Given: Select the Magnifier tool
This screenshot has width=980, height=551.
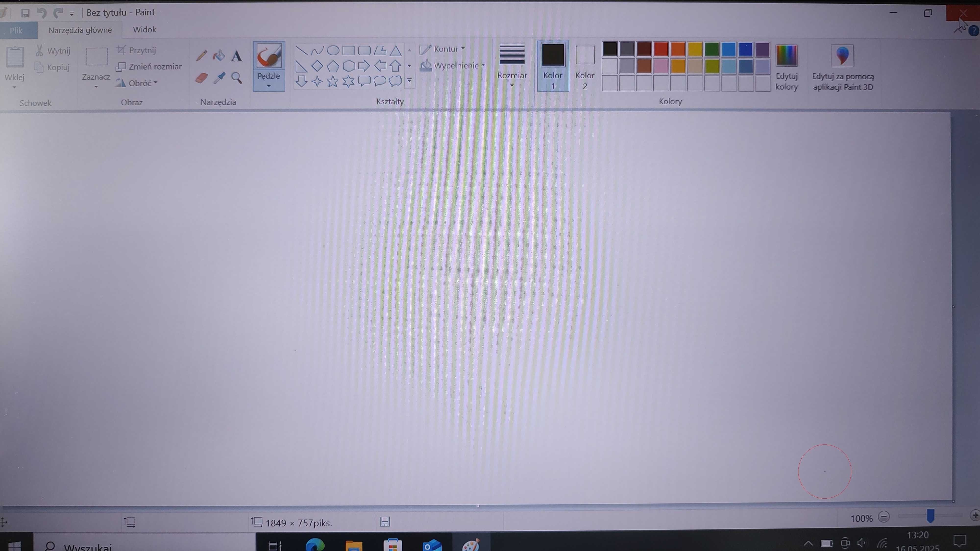Looking at the screenshot, I should coord(237,78).
